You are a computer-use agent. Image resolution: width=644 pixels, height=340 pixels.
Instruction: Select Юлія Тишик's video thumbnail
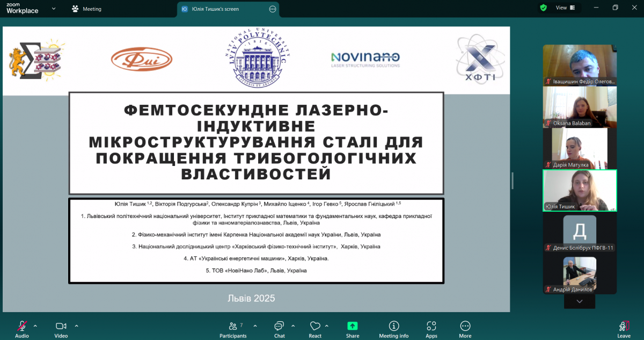[579, 190]
